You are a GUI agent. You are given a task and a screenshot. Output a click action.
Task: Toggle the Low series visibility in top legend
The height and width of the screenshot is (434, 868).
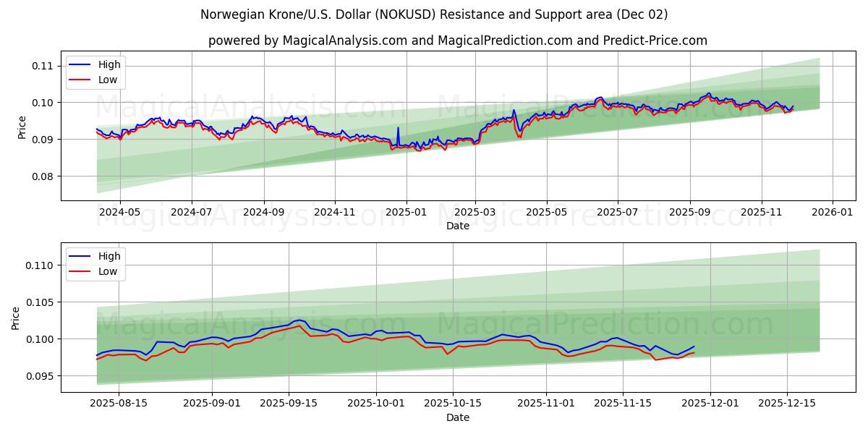108,80
